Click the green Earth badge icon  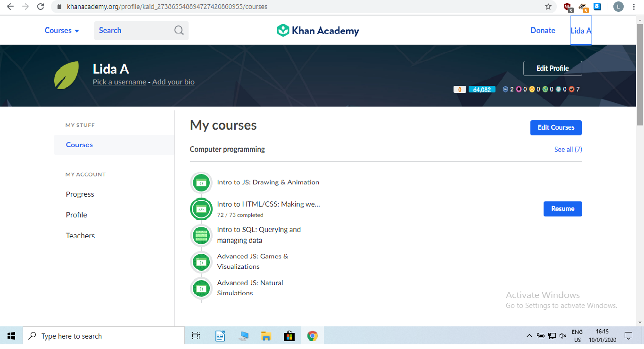click(545, 89)
